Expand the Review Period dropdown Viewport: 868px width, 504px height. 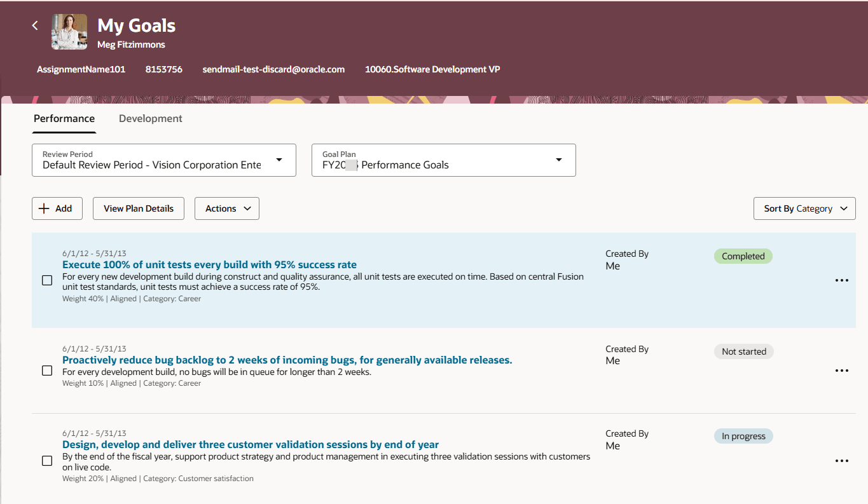tap(279, 160)
